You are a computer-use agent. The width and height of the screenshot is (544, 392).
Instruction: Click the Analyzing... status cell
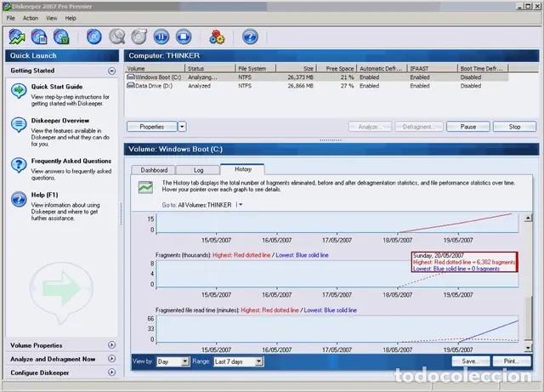(x=202, y=77)
